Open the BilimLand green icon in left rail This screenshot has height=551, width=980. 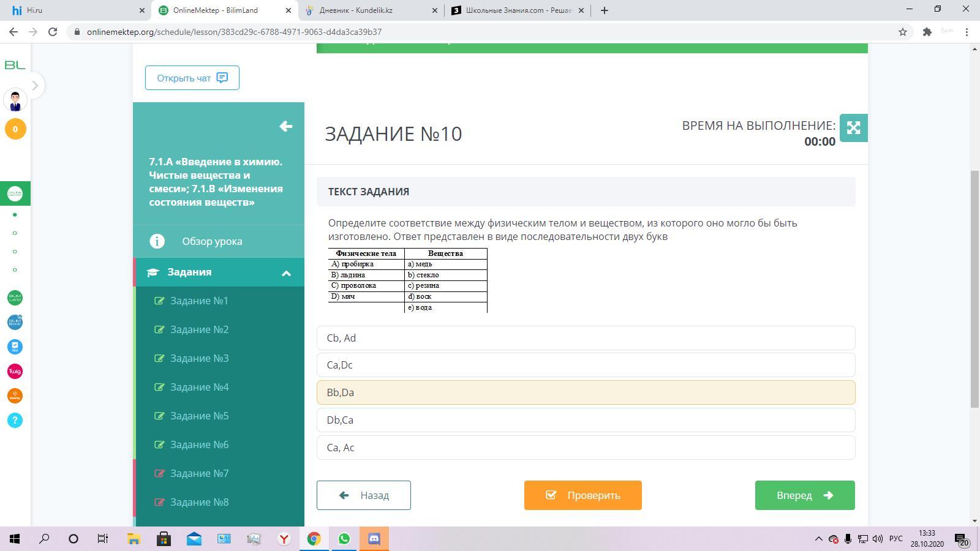pyautogui.click(x=15, y=298)
